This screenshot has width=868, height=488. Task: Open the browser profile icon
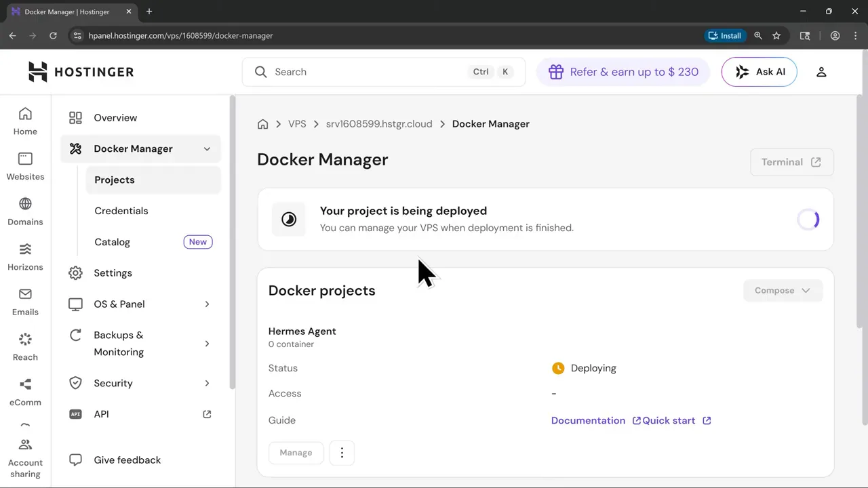tap(835, 36)
